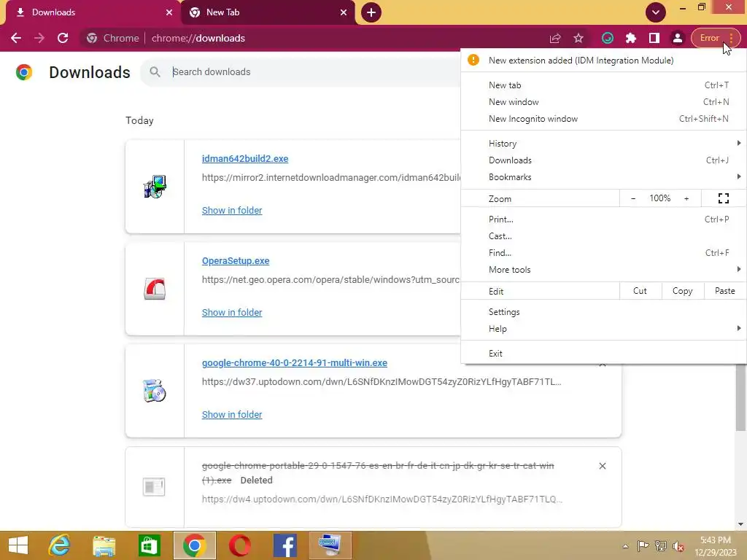
Task: Decrease zoom with the minus button
Action: [633, 198]
